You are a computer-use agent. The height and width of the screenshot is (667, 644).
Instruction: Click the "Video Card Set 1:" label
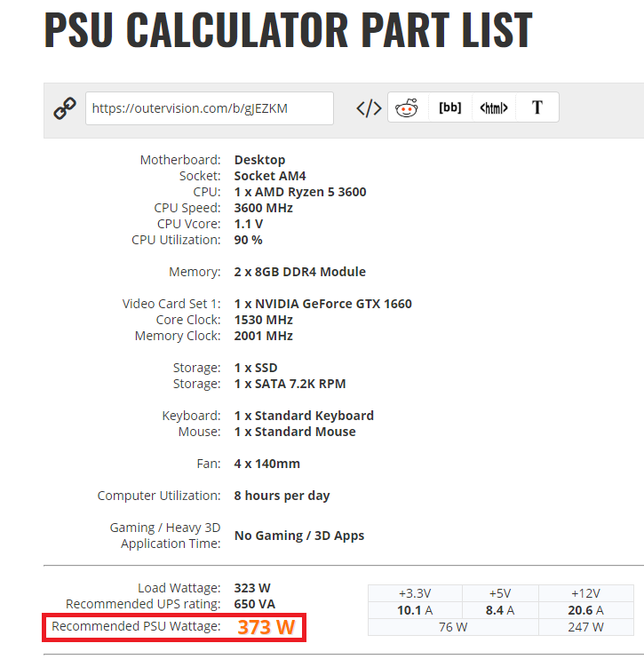click(171, 304)
